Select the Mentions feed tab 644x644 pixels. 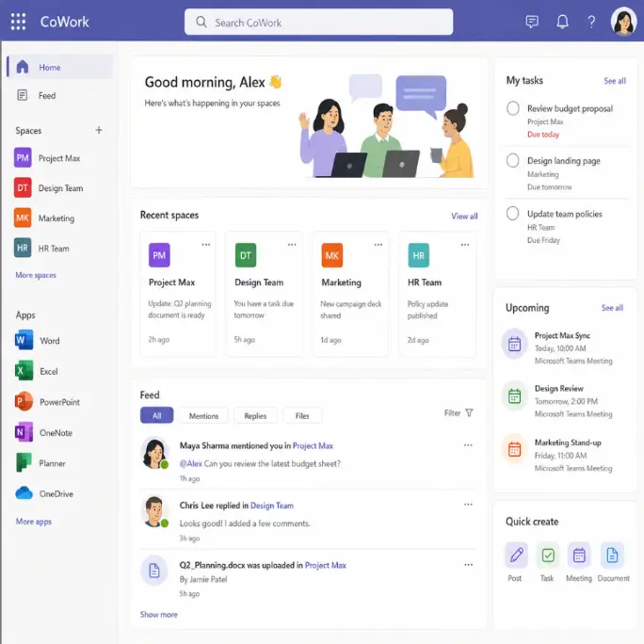click(203, 415)
